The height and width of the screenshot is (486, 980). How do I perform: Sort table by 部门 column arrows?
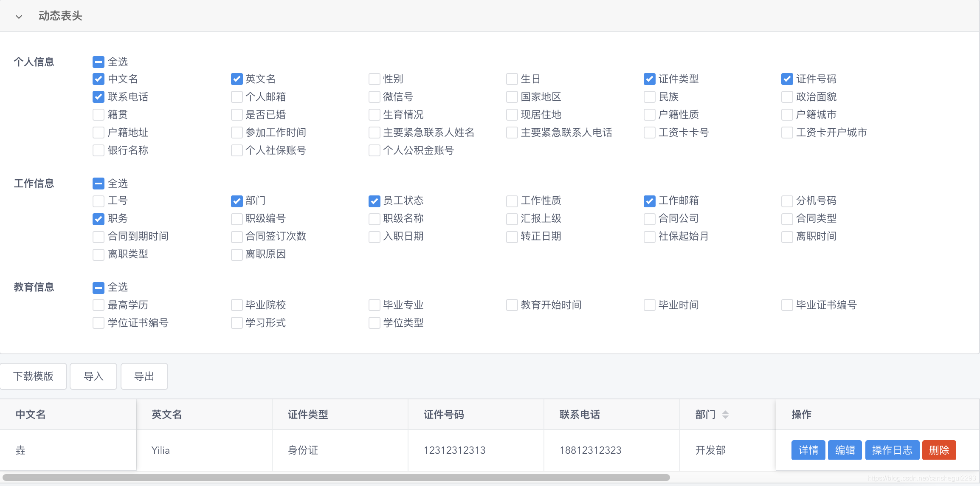[725, 414]
